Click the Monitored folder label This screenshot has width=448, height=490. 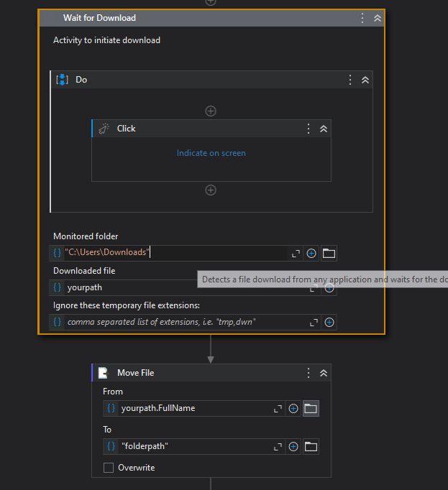86,236
